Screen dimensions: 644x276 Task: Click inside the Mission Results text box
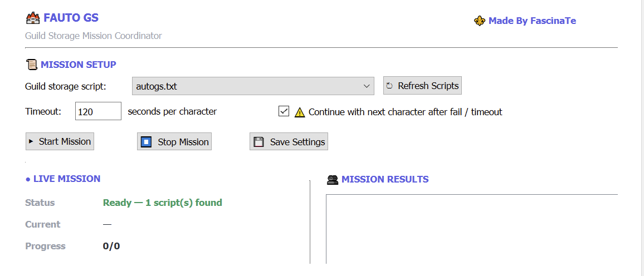(x=472, y=229)
